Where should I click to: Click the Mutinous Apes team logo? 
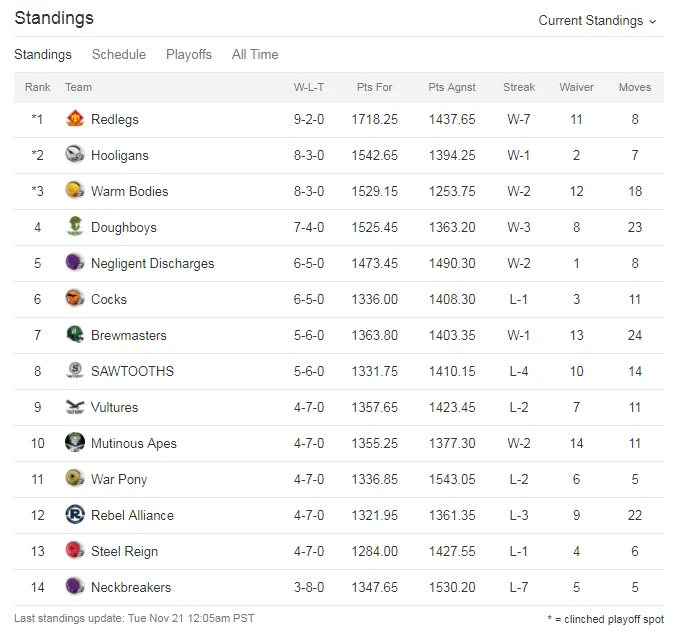(x=75, y=443)
